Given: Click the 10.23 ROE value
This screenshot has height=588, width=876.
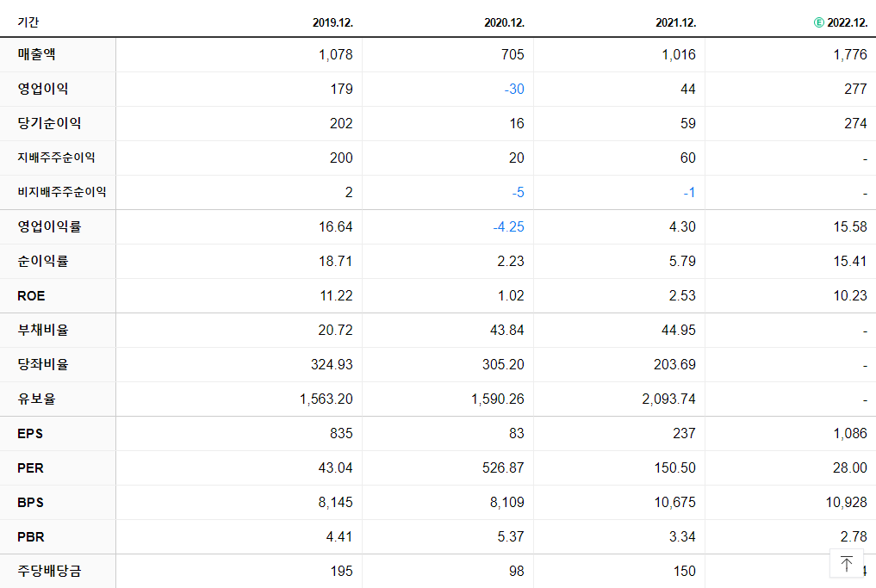Looking at the screenshot, I should pyautogui.click(x=850, y=296).
